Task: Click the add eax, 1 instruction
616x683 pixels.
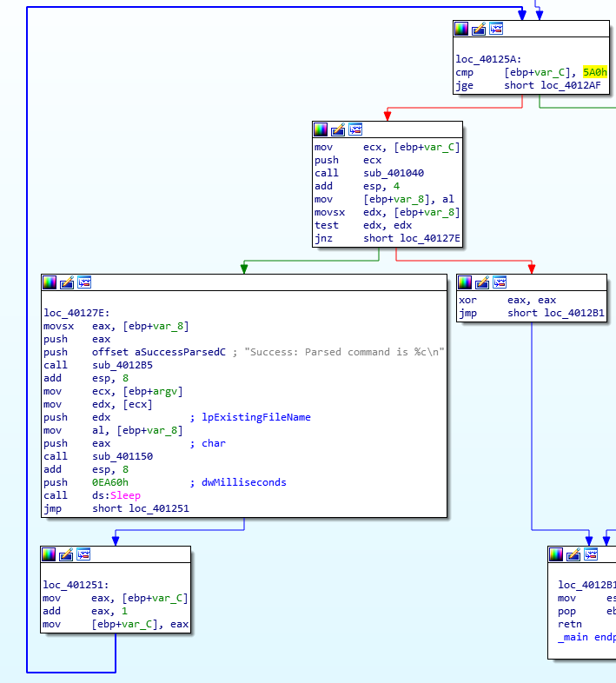Action: (x=85, y=611)
